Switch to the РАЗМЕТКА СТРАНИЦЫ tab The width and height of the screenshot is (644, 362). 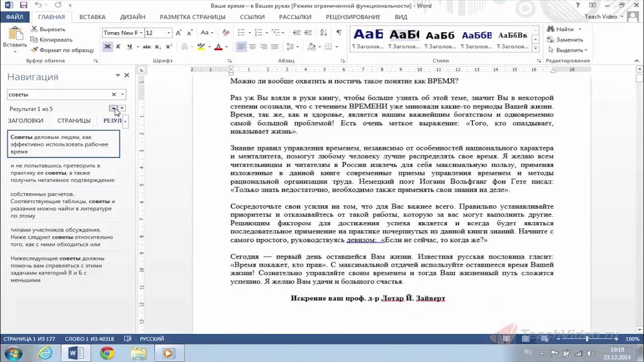click(x=193, y=17)
